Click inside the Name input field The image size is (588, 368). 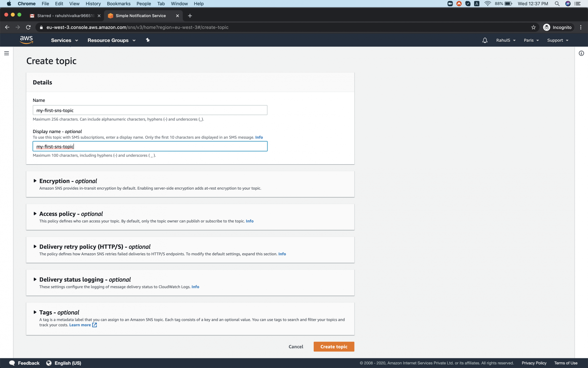[150, 110]
